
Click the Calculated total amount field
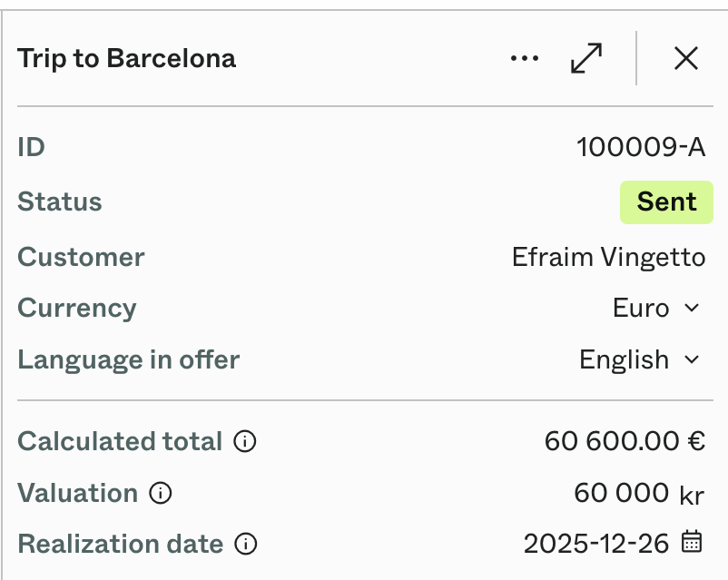tap(627, 442)
